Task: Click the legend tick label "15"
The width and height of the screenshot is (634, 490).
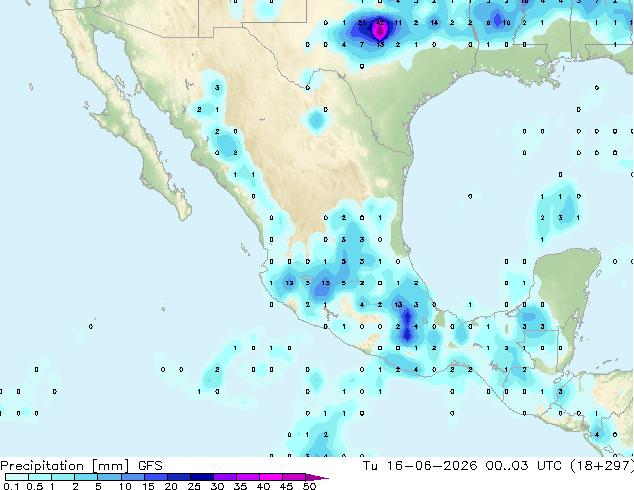Action: click(x=148, y=486)
